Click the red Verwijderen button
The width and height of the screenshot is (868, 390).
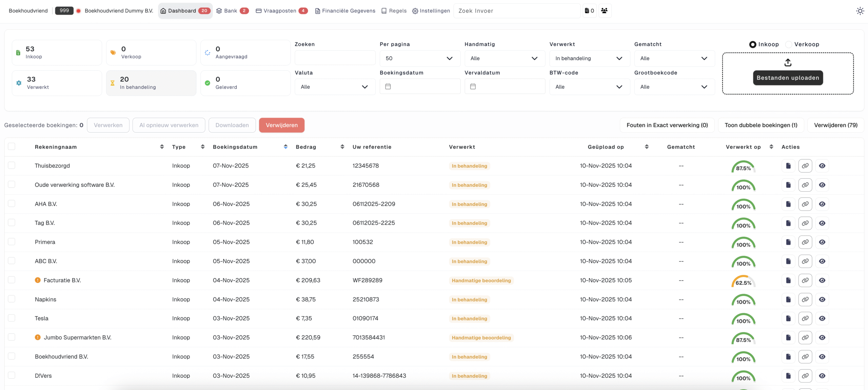point(281,125)
